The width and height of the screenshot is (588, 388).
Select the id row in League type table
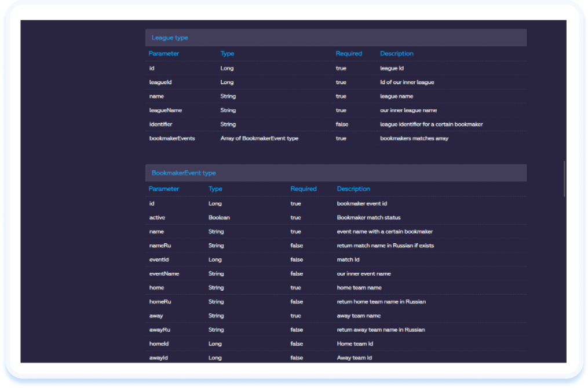click(x=151, y=68)
